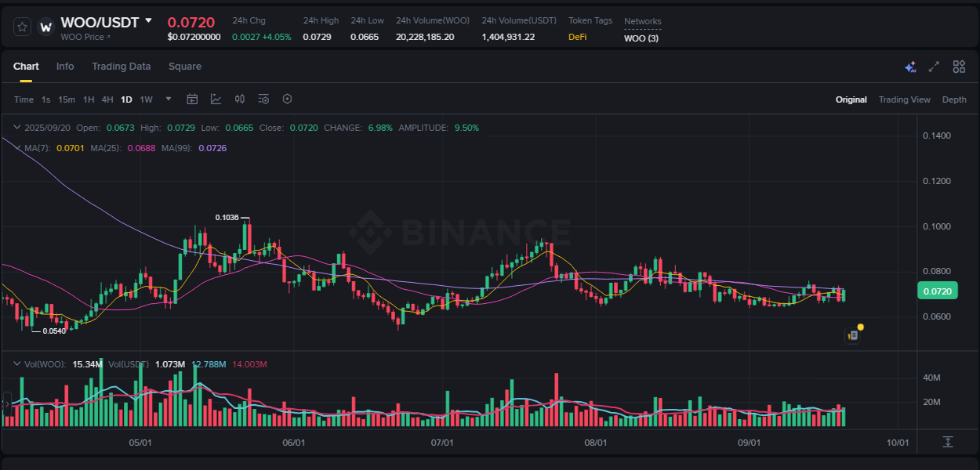Select the 1W interval
The height and width of the screenshot is (470, 980).
(x=145, y=99)
